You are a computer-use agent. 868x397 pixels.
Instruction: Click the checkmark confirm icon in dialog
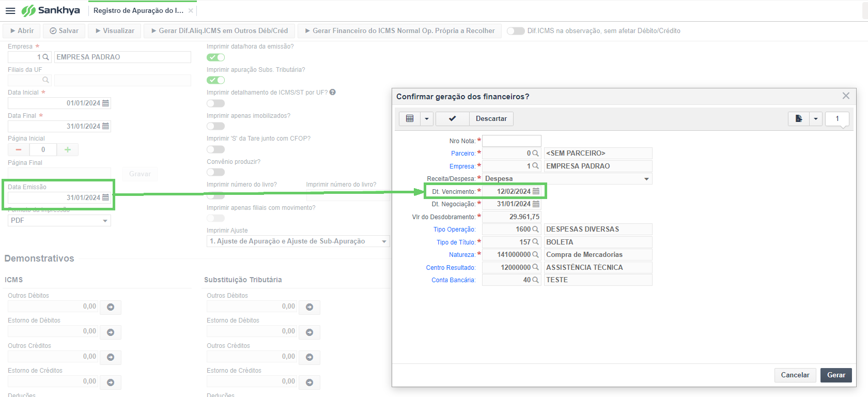click(452, 118)
